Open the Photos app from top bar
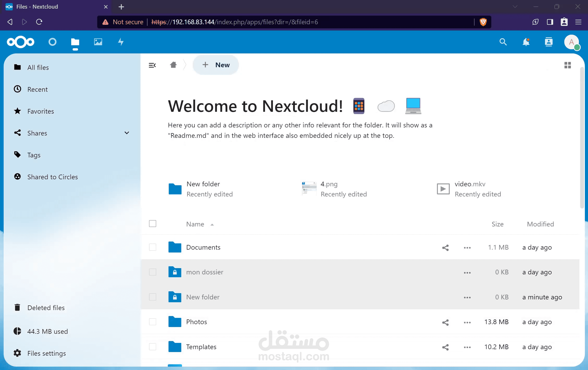The height and width of the screenshot is (370, 588). click(x=98, y=42)
